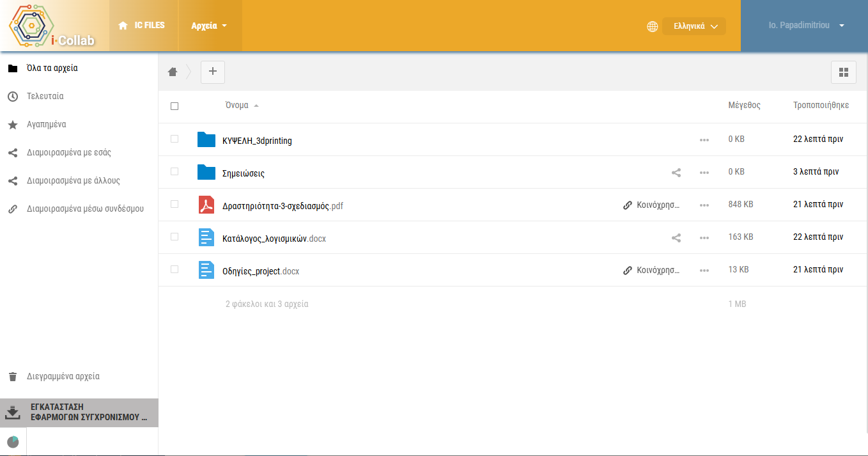The height and width of the screenshot is (456, 868).
Task: Click IC FILES home link
Action: 142,26
